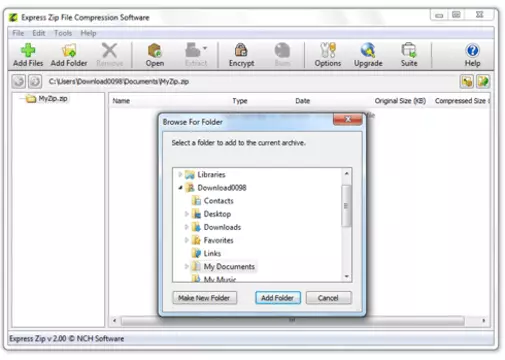
Task: Click the back navigation arrow near path
Action: pyautogui.click(x=19, y=81)
